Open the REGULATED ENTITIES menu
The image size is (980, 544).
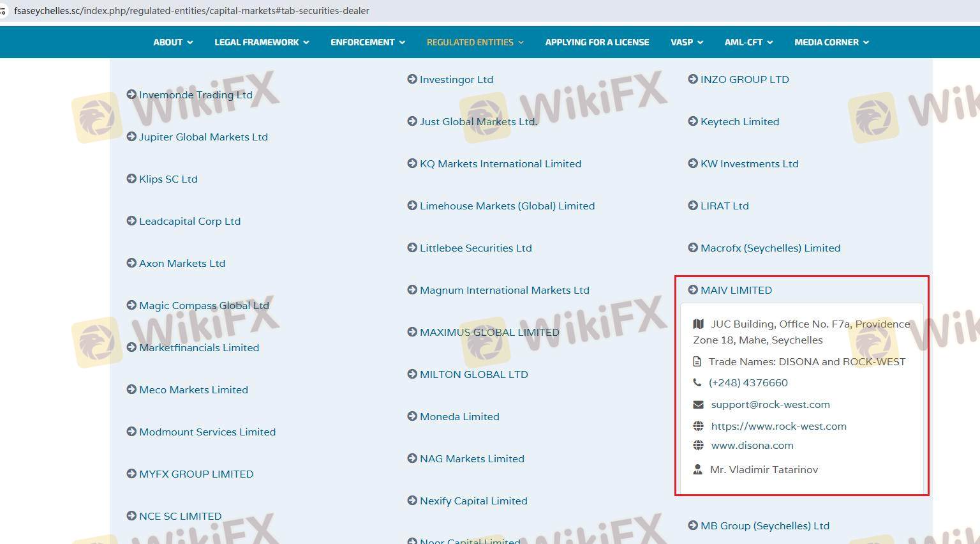pos(475,42)
